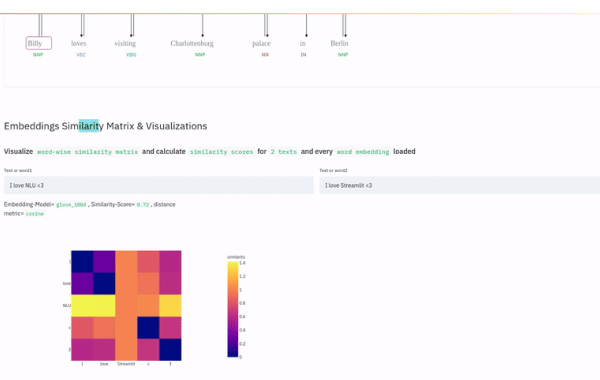Click the Embeddings Similarity Matrix heading
Viewport: 600px width, 380px height.
coord(106,126)
